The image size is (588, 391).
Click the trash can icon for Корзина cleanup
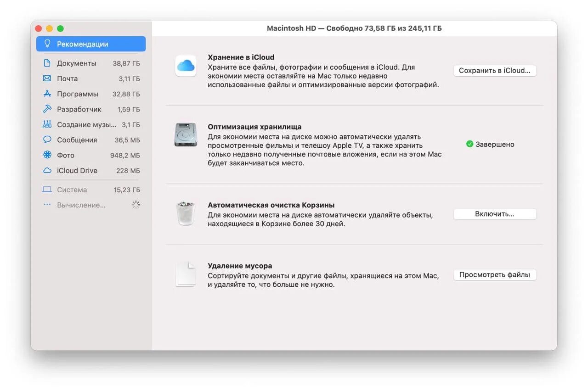186,213
